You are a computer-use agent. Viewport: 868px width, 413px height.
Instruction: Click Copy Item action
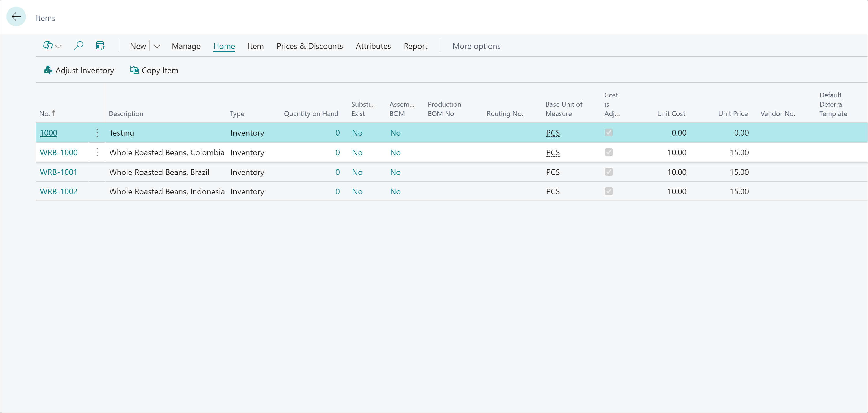[x=154, y=70]
